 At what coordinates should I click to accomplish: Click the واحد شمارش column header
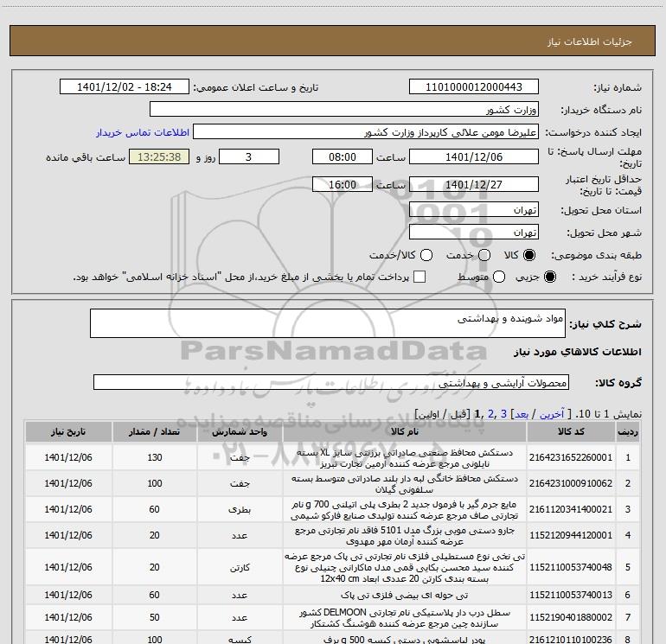240,431
